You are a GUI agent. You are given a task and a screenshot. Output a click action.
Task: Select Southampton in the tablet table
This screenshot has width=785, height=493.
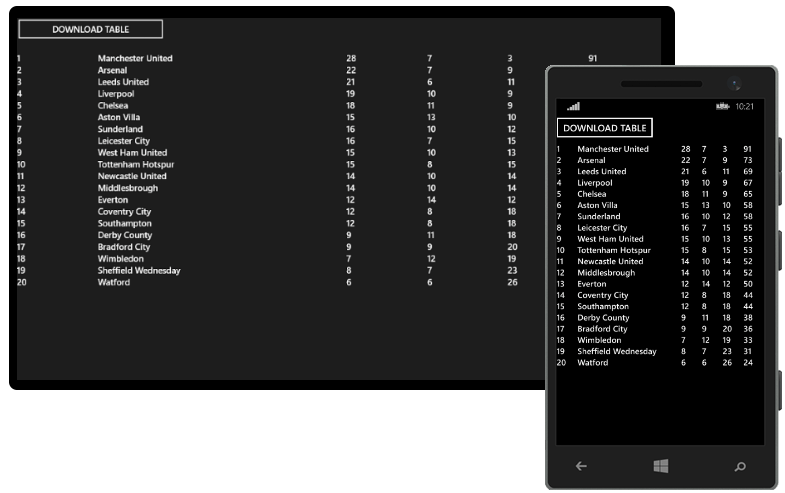pyautogui.click(x=124, y=223)
